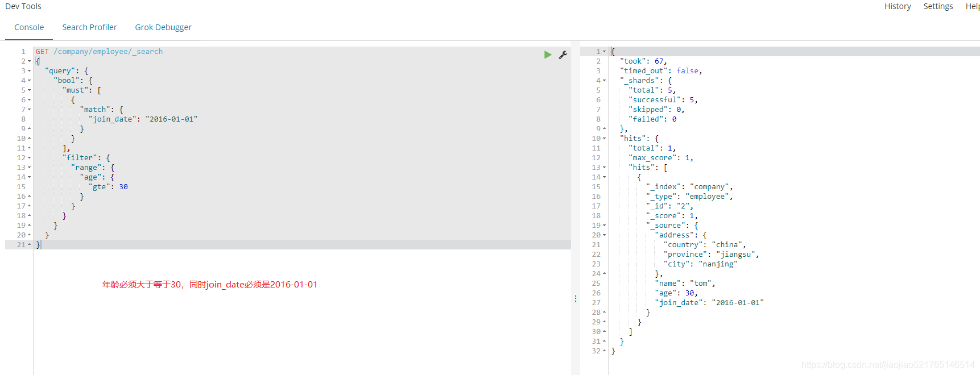This screenshot has height=375, width=980.
Task: Click the pane divider handle between editors
Action: pos(576,298)
